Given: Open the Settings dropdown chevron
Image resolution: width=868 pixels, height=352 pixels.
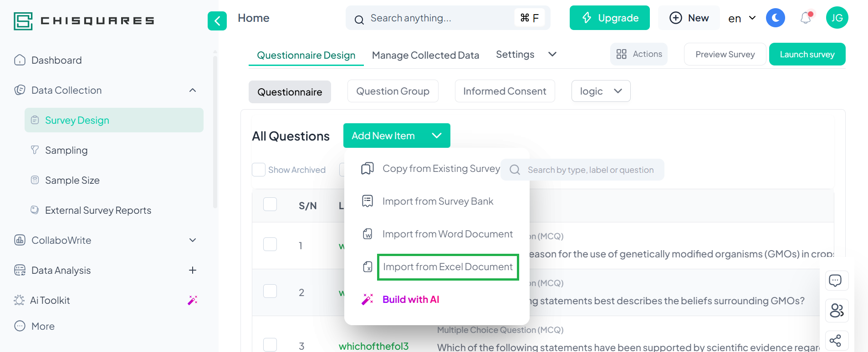Looking at the screenshot, I should pyautogui.click(x=552, y=54).
